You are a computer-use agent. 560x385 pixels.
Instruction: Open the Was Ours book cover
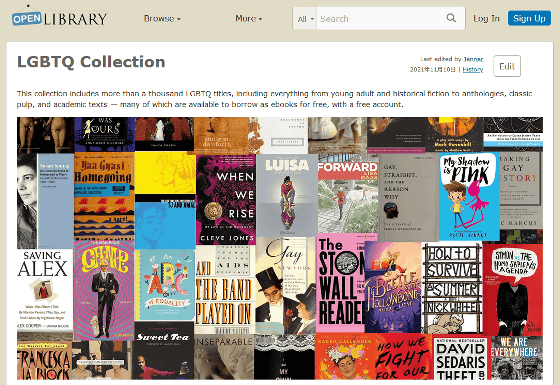pyautogui.click(x=105, y=134)
